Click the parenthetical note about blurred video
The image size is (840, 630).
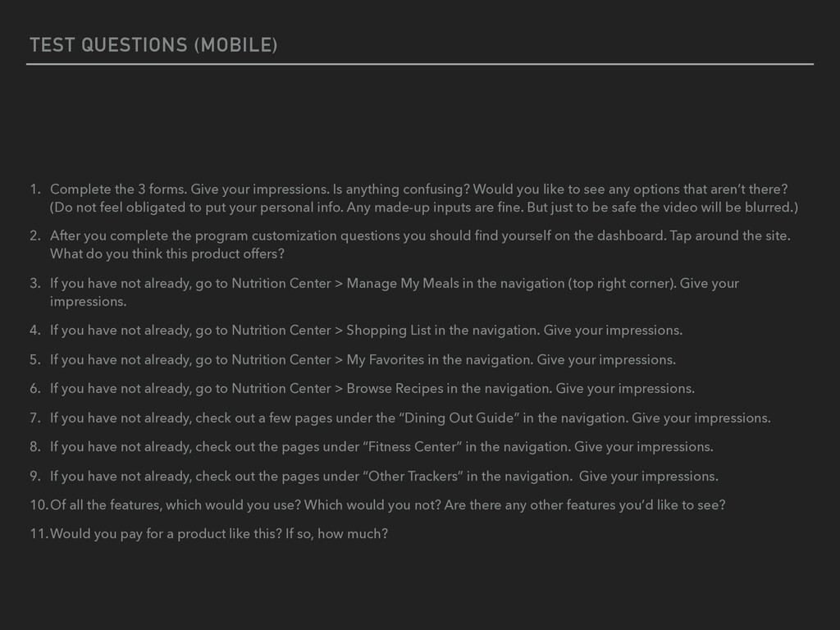(424, 208)
